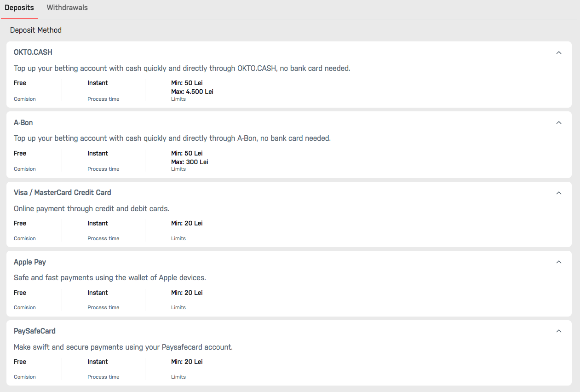Screen dimensions: 580x392
Task: Collapse the OKTO.CASH section chevron
Action: pyautogui.click(x=559, y=52)
